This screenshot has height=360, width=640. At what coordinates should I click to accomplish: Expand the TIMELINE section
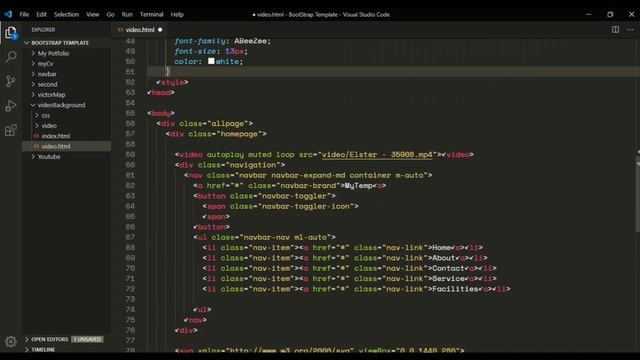tap(43, 349)
